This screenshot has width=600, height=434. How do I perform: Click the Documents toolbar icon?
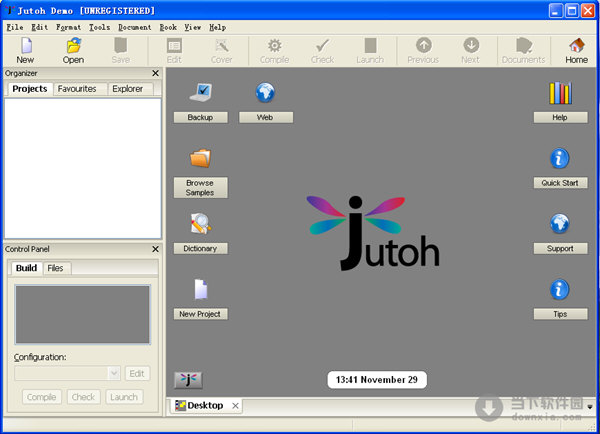(523, 46)
